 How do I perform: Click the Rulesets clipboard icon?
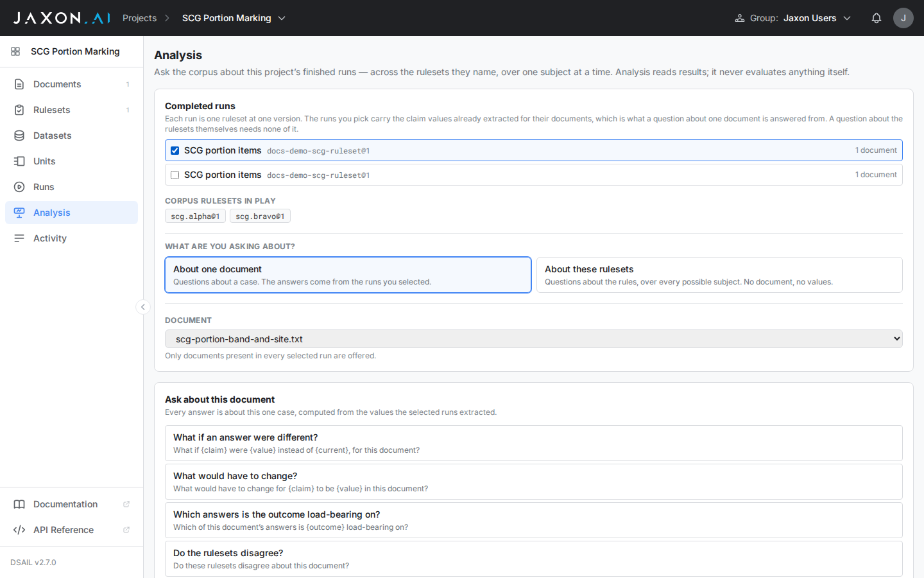click(19, 110)
